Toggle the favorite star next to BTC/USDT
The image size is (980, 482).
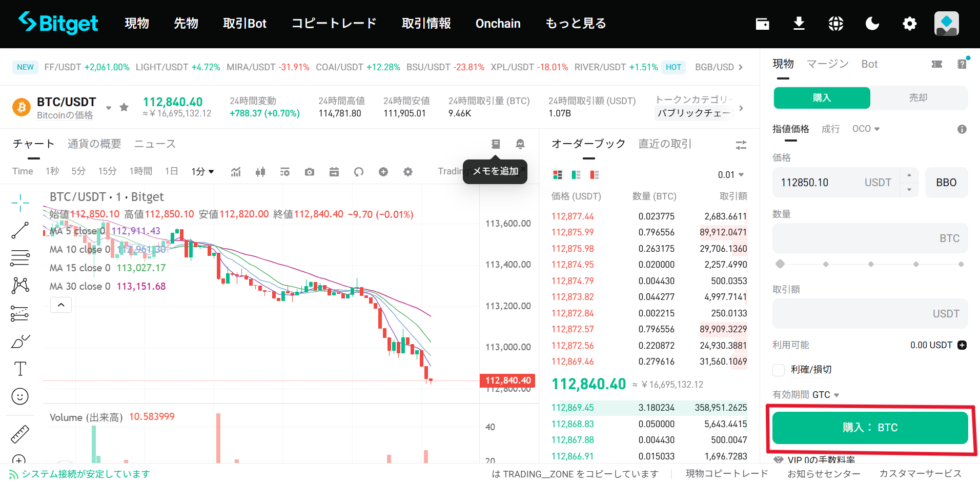[124, 107]
